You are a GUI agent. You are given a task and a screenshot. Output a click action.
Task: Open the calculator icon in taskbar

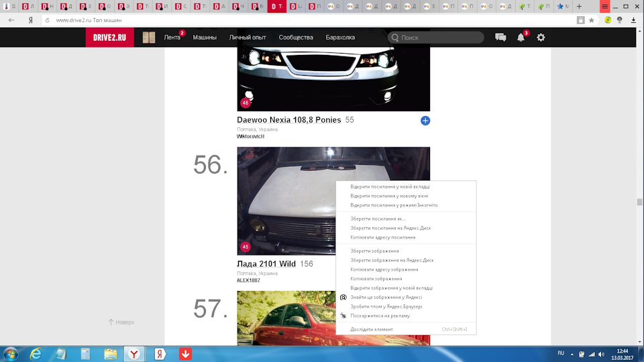point(85,354)
